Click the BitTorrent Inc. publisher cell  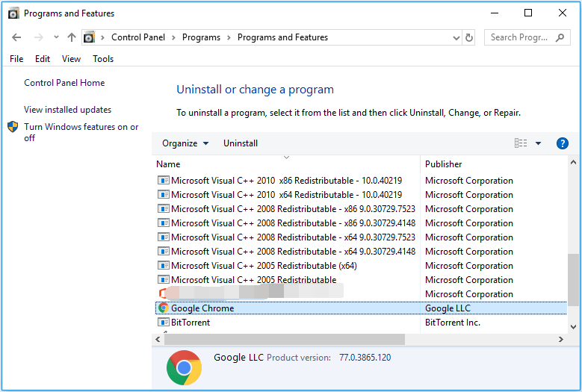453,323
